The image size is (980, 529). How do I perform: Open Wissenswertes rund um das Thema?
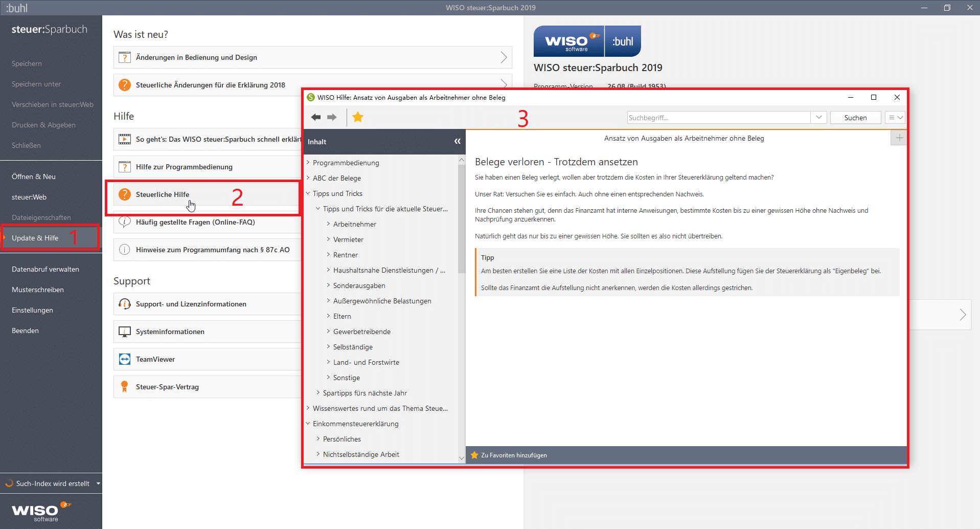(380, 408)
